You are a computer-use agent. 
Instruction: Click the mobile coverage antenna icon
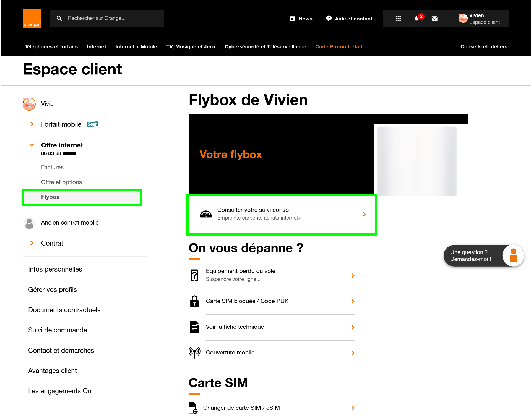[194, 353]
